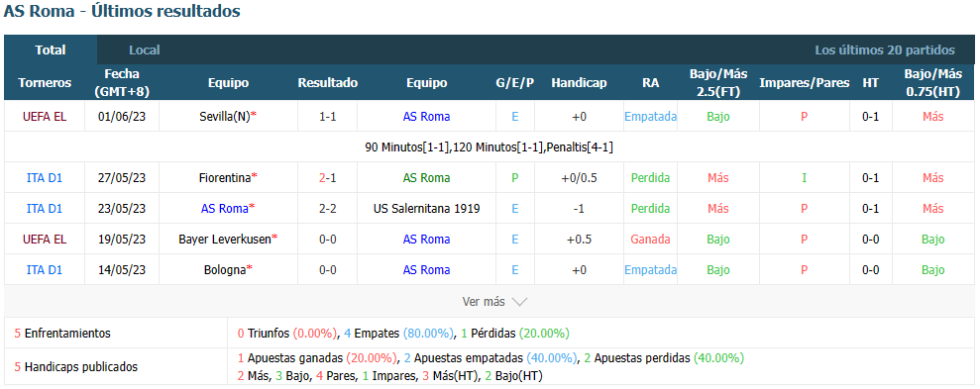Screen dimensions: 980x389
Task: Click ITA D1 tournament on 27/05/23 row
Action: click(45, 178)
